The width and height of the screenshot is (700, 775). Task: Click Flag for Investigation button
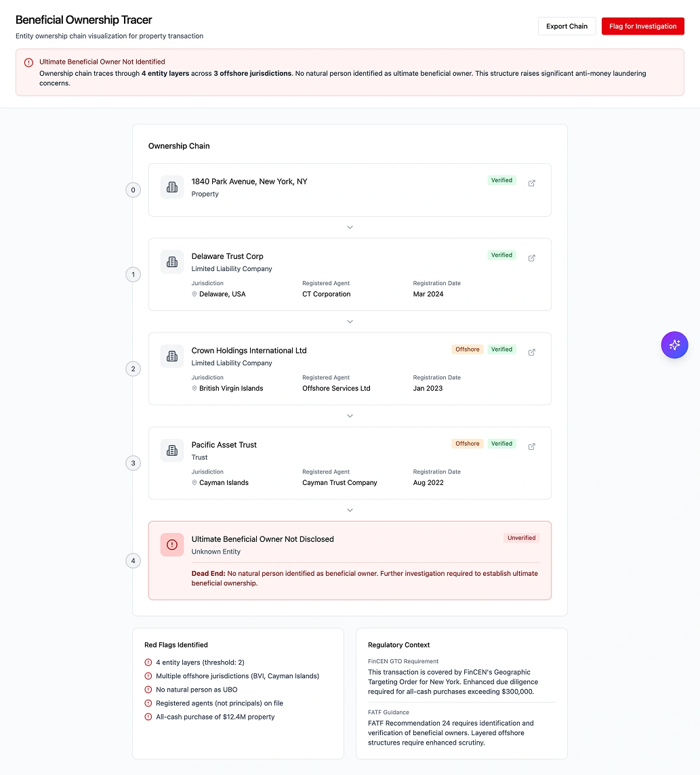coord(642,26)
